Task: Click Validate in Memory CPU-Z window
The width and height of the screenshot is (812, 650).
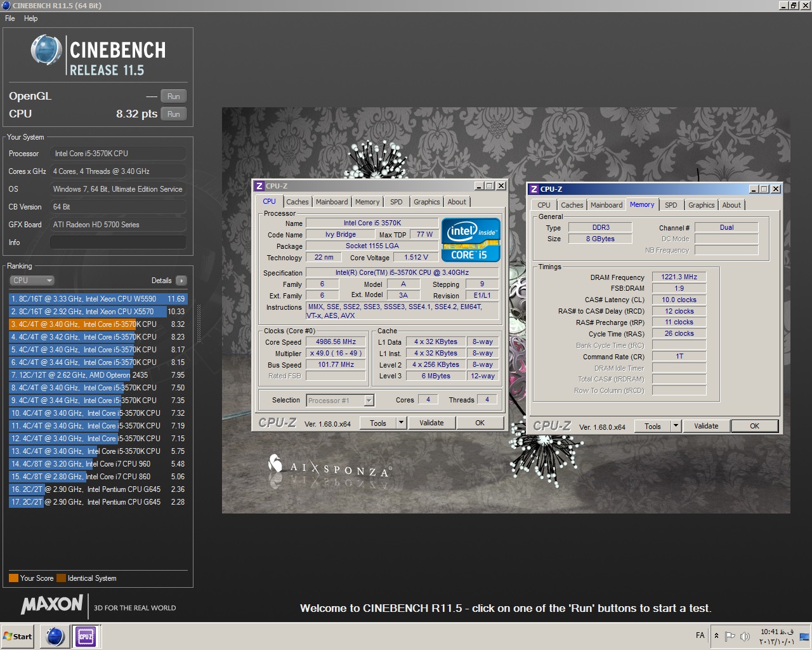Action: click(x=706, y=427)
